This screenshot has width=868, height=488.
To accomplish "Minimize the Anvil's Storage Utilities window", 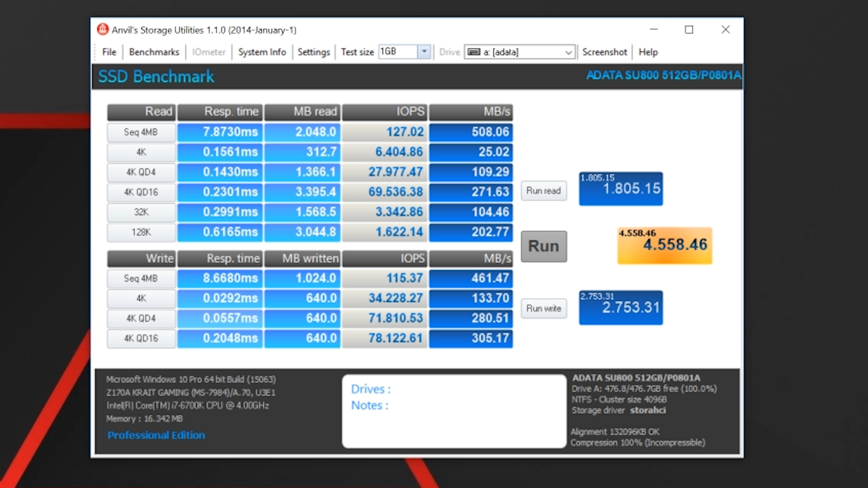I will (654, 29).
